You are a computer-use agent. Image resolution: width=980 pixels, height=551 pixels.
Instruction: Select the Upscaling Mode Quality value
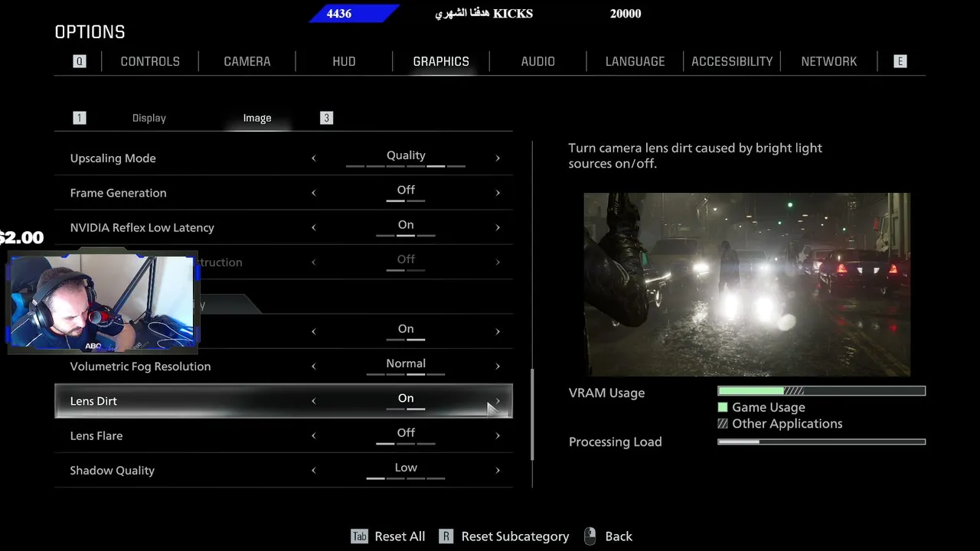[406, 155]
